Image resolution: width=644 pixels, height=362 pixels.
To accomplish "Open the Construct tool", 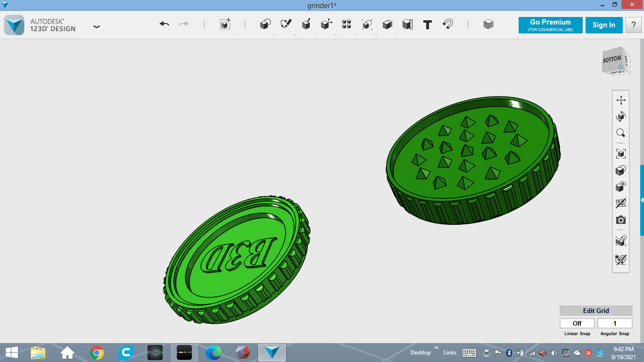I will [x=306, y=25].
